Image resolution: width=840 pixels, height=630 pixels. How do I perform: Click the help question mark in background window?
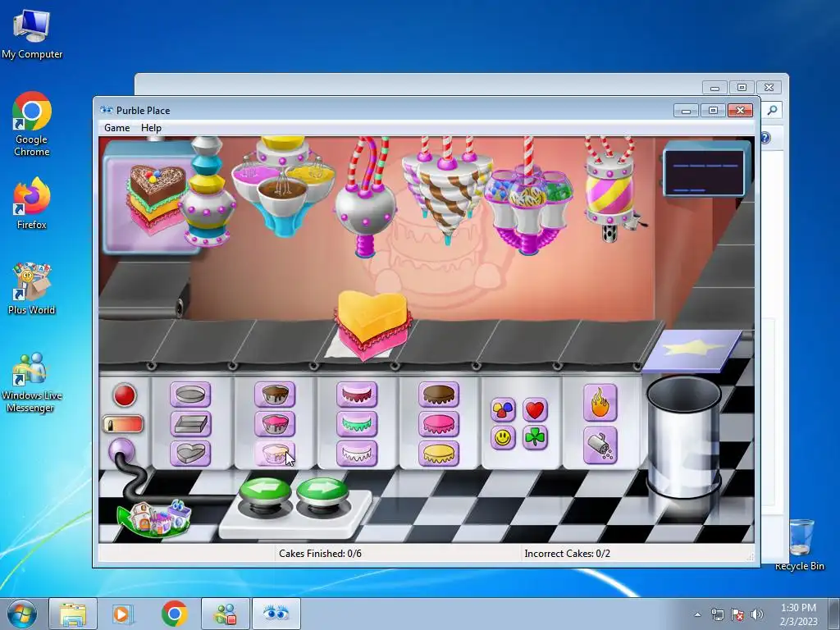[765, 138]
